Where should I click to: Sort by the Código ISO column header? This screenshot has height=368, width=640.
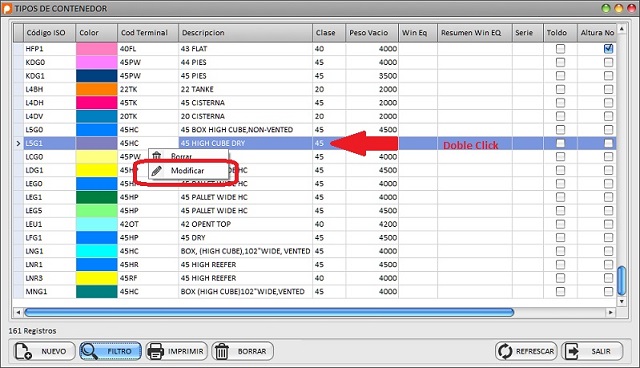pyautogui.click(x=49, y=33)
